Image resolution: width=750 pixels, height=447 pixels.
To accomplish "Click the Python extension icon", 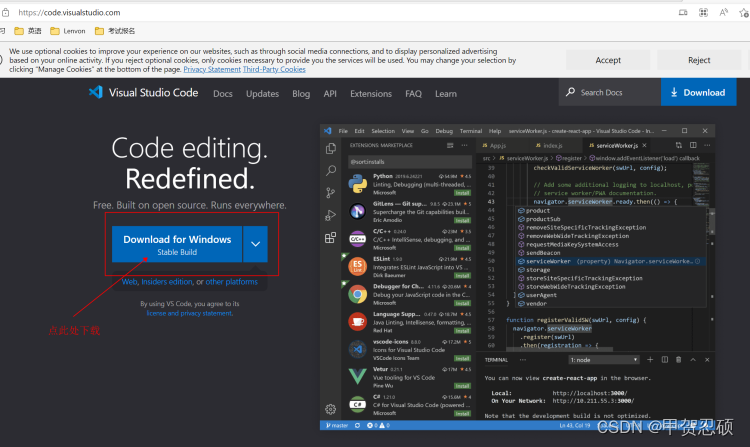I will 357,184.
